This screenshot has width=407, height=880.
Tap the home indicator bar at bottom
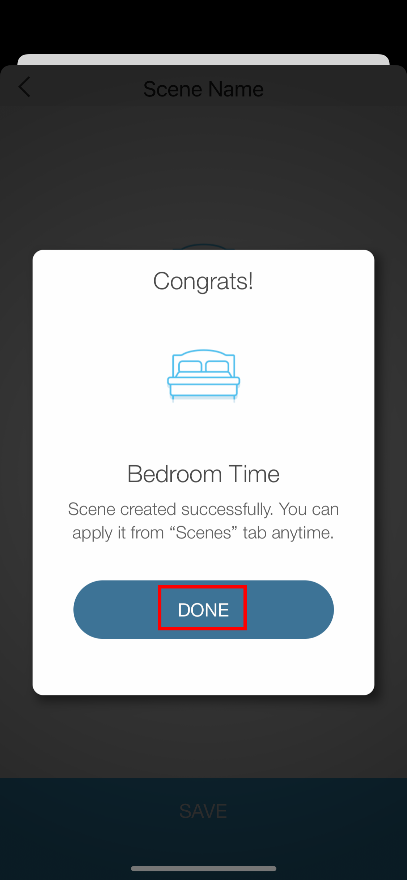(203, 869)
